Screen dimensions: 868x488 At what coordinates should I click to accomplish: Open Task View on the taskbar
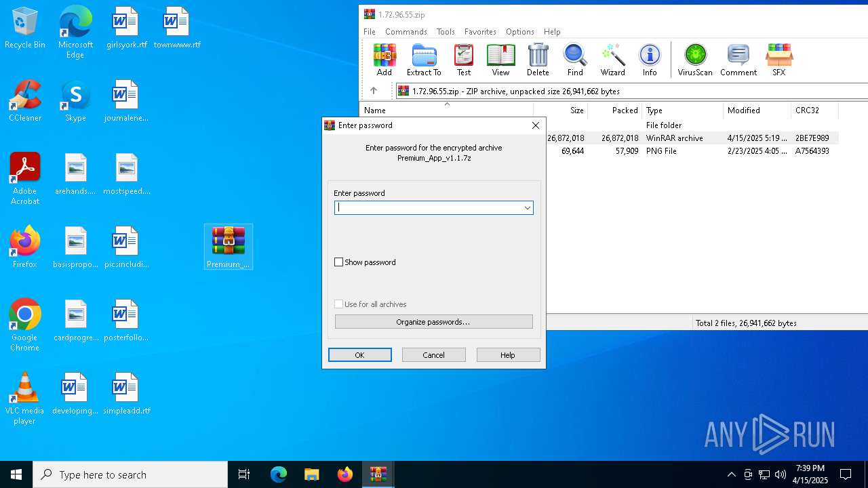point(244,474)
